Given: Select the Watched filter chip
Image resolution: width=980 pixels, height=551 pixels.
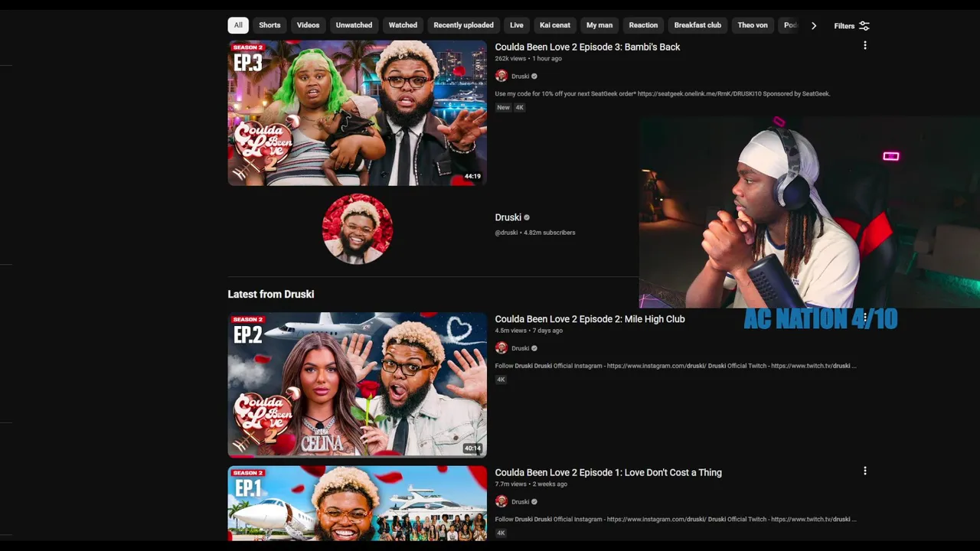Looking at the screenshot, I should coord(403,25).
